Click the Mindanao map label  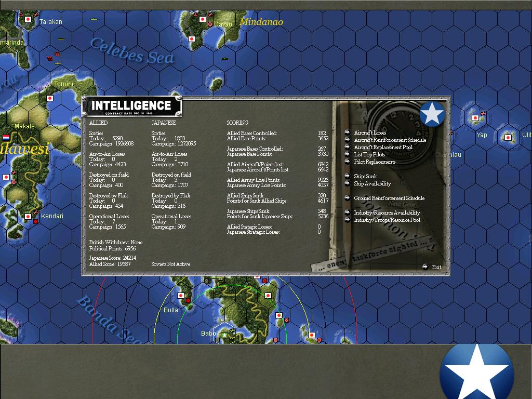point(261,22)
